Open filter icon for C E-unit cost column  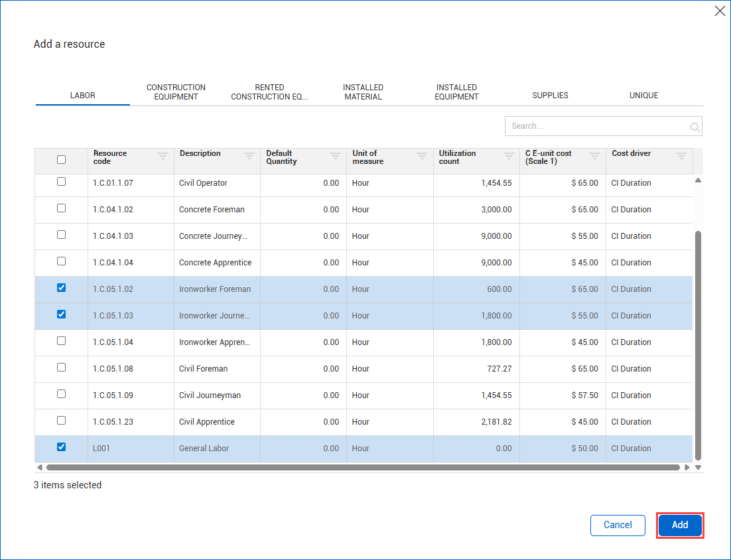(x=595, y=156)
